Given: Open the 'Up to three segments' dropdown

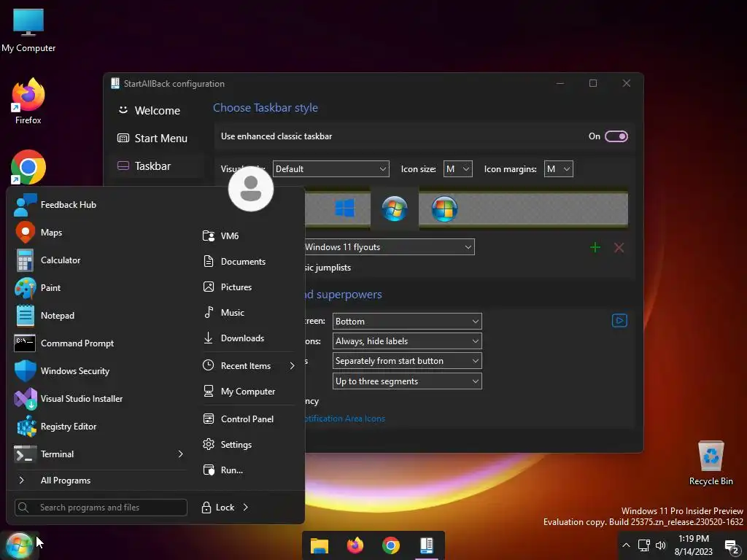Looking at the screenshot, I should click(407, 381).
